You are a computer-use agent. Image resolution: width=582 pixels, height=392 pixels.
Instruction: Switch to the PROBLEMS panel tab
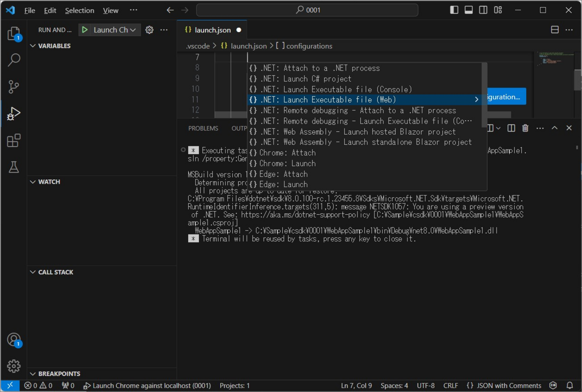[x=203, y=128]
